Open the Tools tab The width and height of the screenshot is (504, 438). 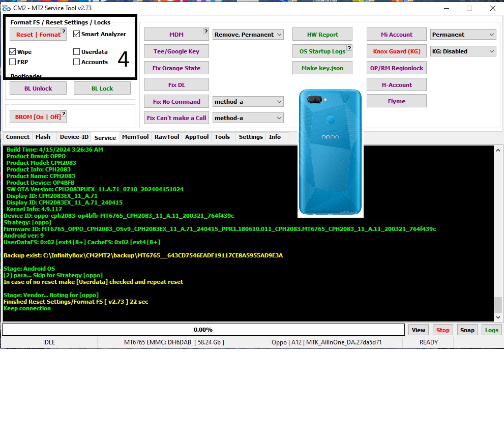click(222, 137)
